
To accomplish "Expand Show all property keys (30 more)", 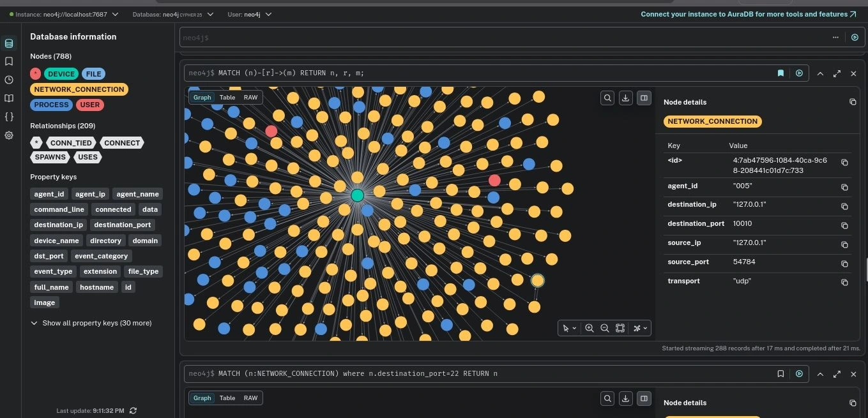I will click(91, 323).
